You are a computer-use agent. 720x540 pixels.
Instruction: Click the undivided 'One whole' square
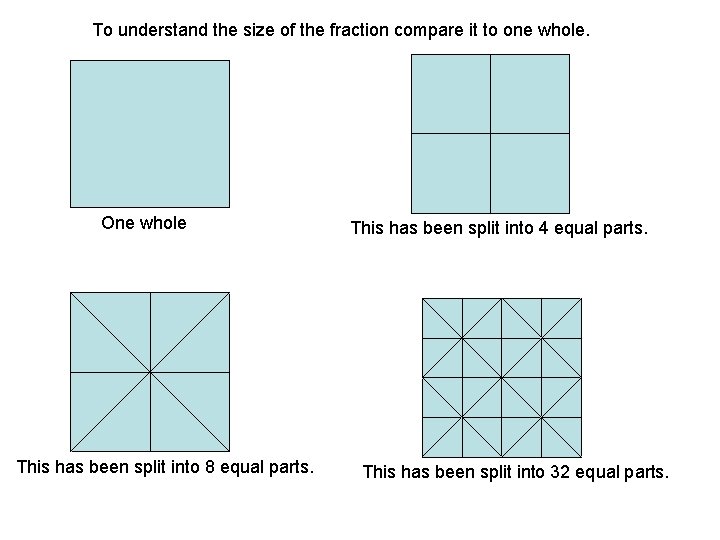150,133
